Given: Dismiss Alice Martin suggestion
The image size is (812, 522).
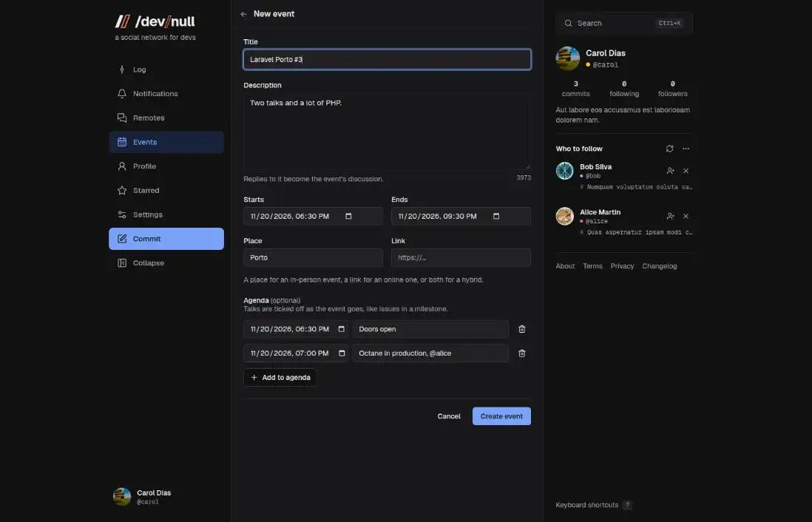Looking at the screenshot, I should pyautogui.click(x=686, y=217).
